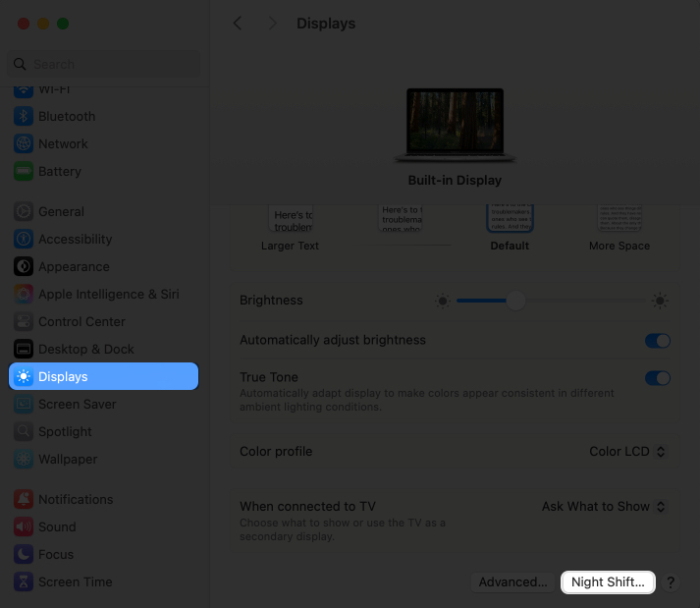
Task: Open Screen Time in the sidebar
Action: [103, 581]
